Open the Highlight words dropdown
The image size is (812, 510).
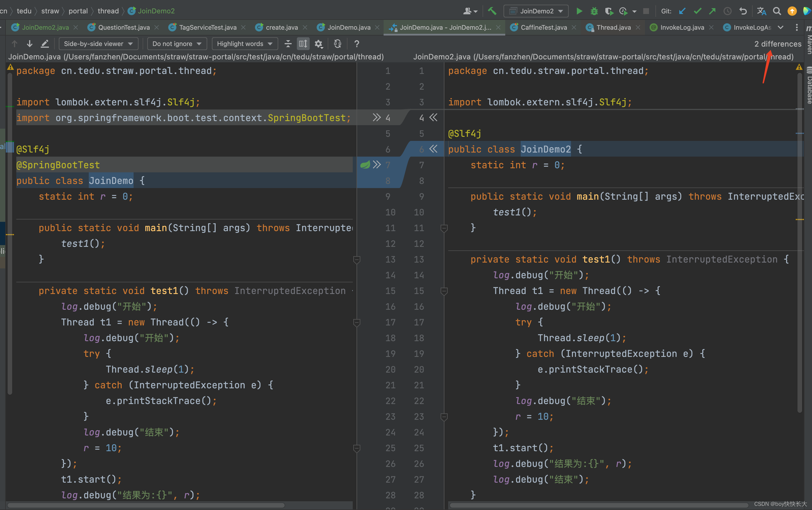[245, 43]
